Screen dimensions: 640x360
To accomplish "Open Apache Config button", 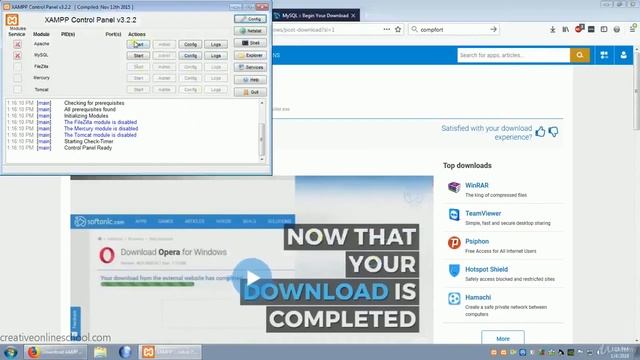I will [190, 44].
